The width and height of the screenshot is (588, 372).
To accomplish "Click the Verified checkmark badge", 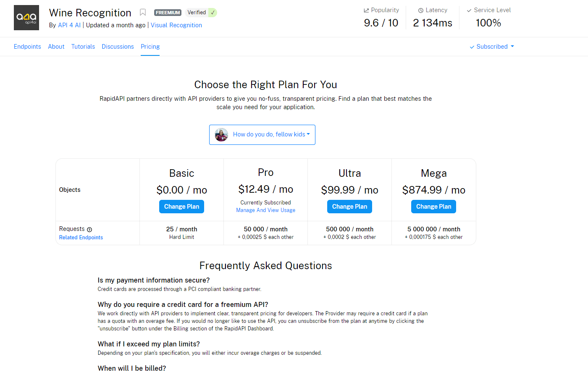I will [213, 13].
